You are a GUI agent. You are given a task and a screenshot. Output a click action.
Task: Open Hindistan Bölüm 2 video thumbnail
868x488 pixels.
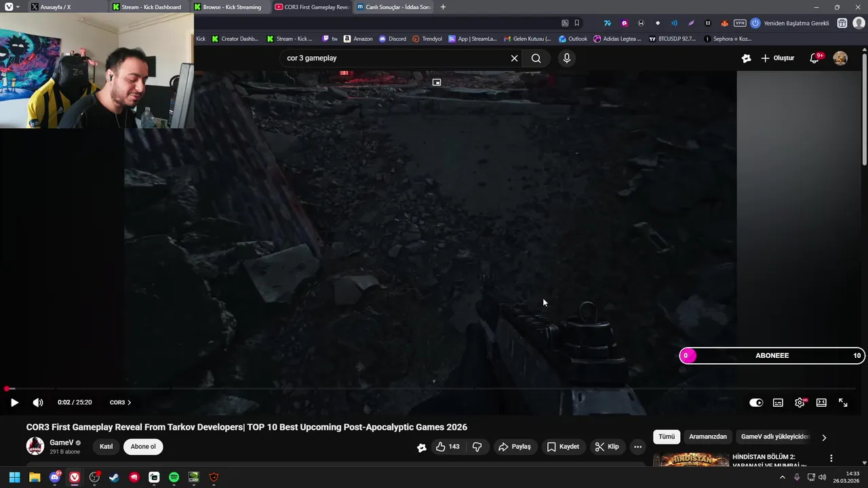(691, 460)
